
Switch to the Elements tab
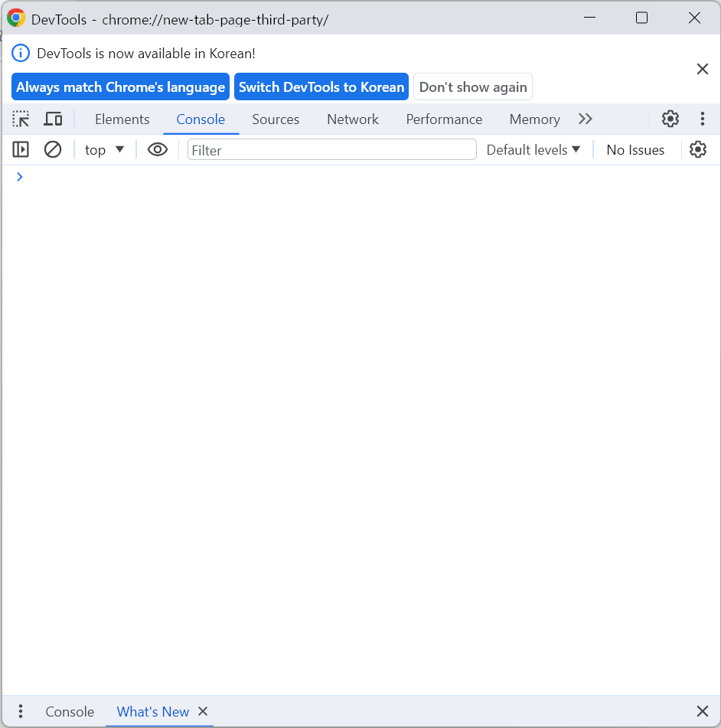point(122,119)
